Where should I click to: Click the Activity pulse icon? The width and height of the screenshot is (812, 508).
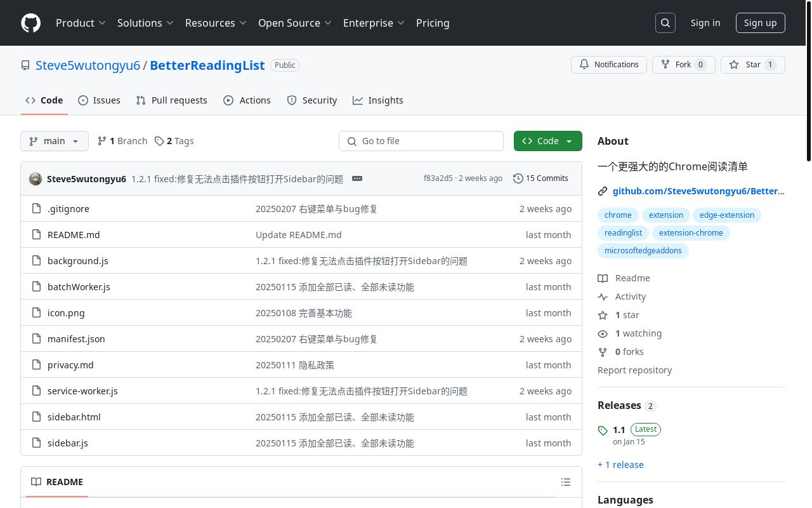coord(603,297)
